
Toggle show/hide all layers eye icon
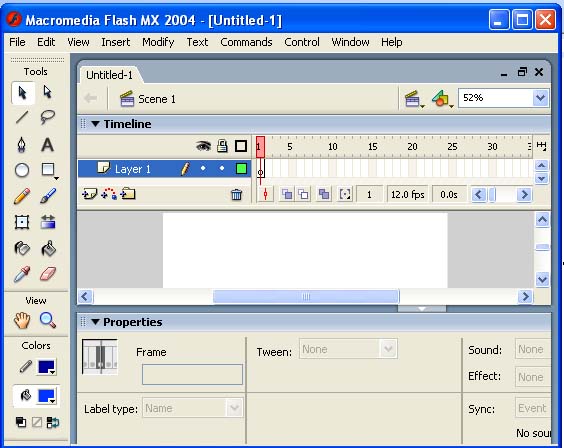click(x=203, y=146)
